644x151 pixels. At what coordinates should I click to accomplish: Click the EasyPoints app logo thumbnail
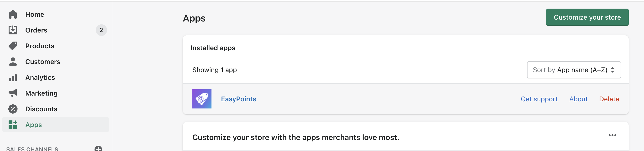point(202,99)
